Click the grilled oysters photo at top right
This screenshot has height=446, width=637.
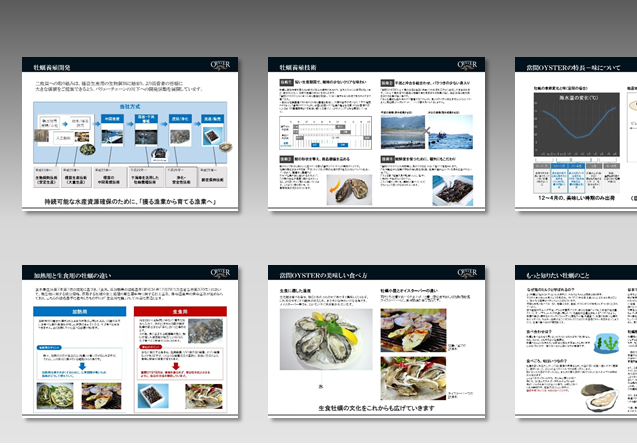[413, 330]
